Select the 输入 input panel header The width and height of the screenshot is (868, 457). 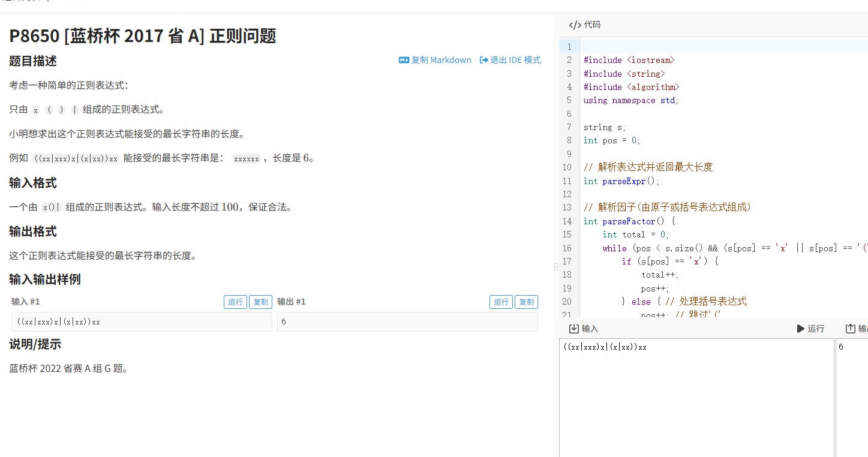click(x=584, y=329)
